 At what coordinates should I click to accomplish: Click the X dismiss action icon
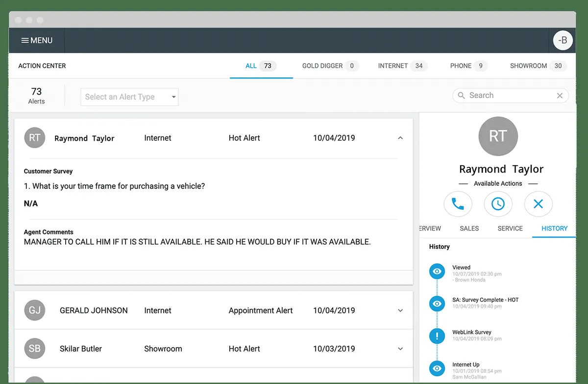(x=538, y=204)
